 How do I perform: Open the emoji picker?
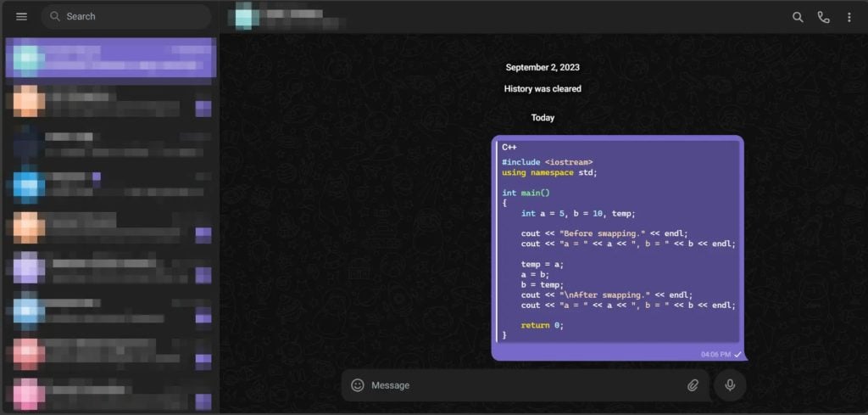tap(358, 385)
